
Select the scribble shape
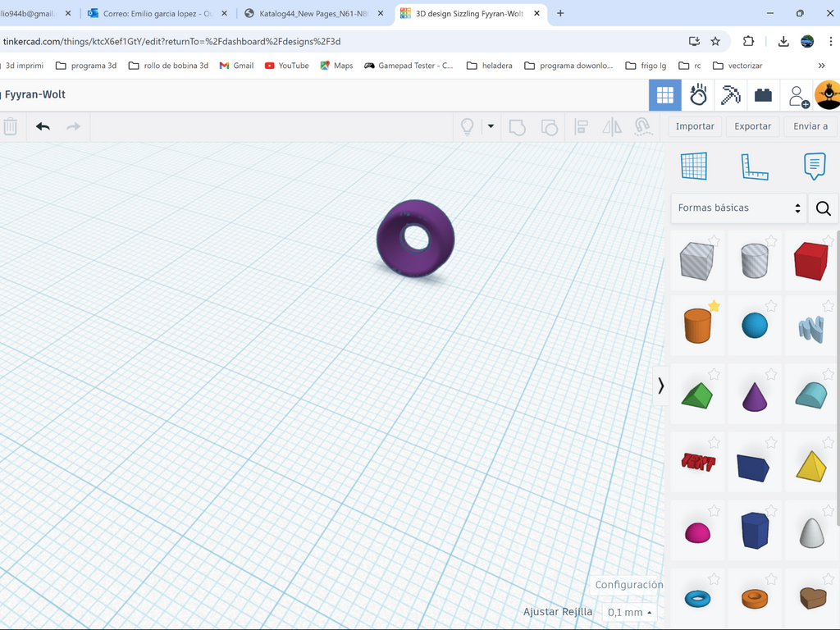coord(811,329)
